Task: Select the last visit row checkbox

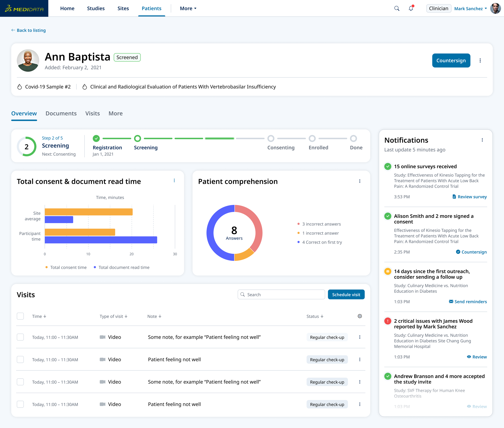Action: pyautogui.click(x=20, y=404)
